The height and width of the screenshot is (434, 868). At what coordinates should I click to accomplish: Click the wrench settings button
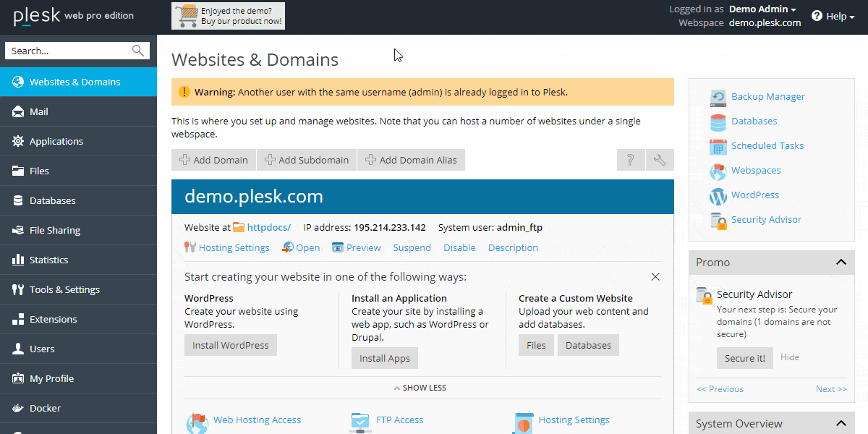(x=660, y=160)
